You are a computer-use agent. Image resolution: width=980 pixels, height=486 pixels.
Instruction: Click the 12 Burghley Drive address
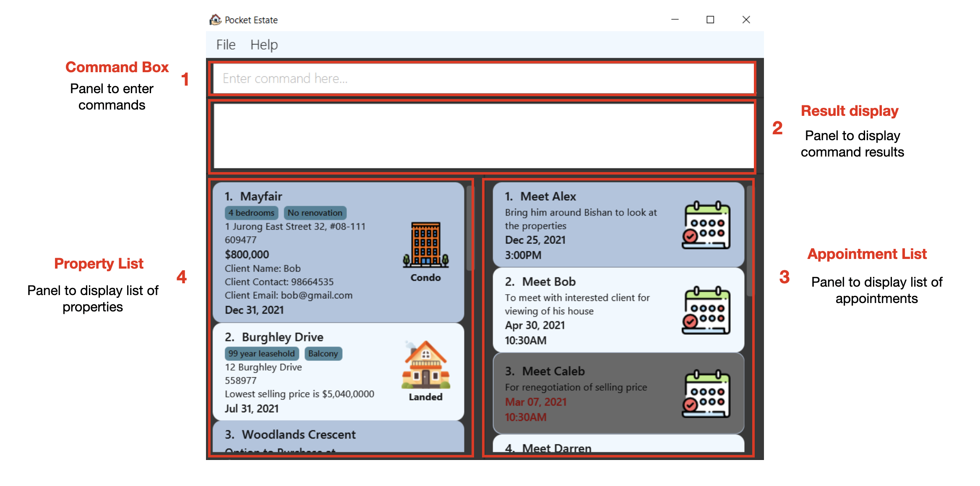click(x=263, y=367)
